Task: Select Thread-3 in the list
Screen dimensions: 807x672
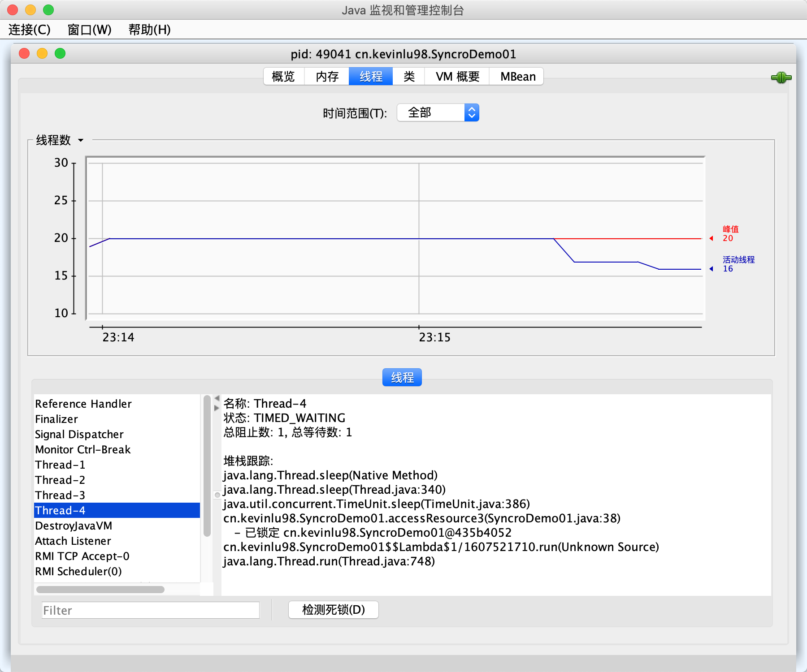Action: (117, 495)
